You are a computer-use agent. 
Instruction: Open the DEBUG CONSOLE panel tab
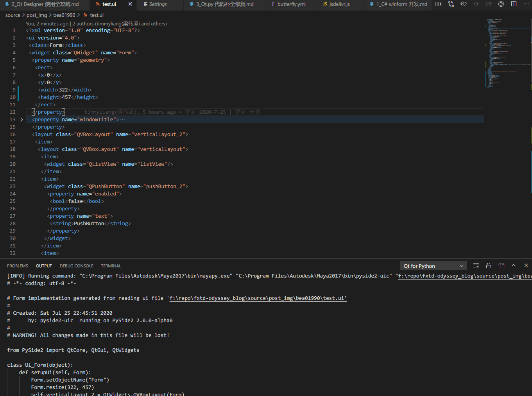[77, 266]
